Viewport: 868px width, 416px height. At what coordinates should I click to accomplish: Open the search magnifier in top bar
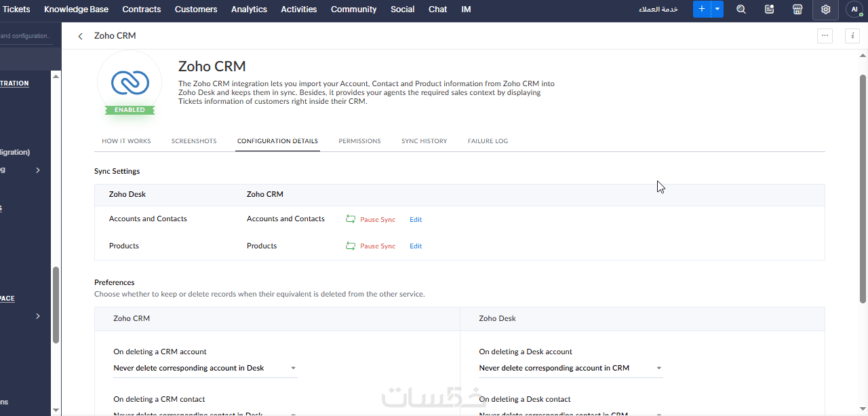click(x=741, y=10)
